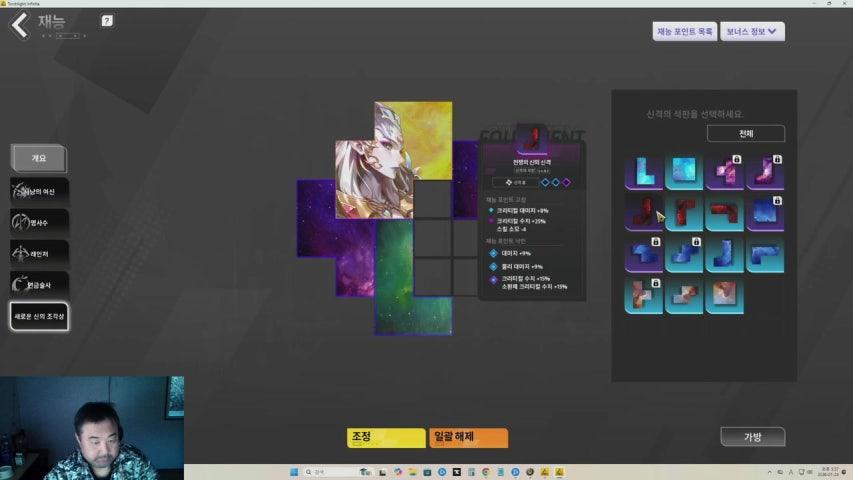The width and height of the screenshot is (853, 480).
Task: Select the cyan L-shaped slate
Action: pyautogui.click(x=644, y=171)
